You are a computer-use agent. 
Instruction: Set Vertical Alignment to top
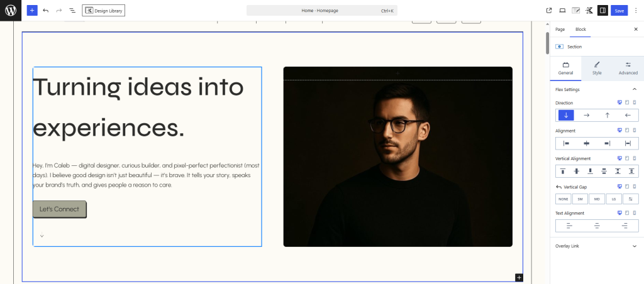tap(563, 171)
